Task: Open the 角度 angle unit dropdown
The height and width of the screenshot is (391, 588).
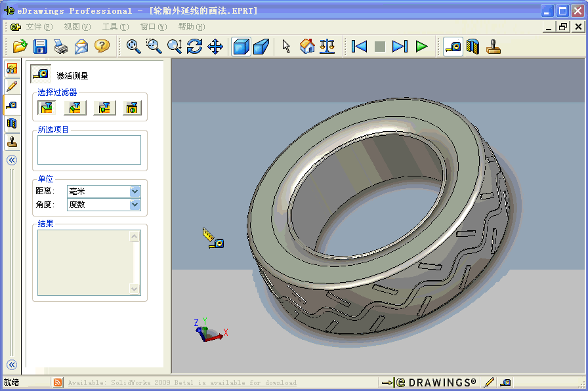Action: coord(135,205)
